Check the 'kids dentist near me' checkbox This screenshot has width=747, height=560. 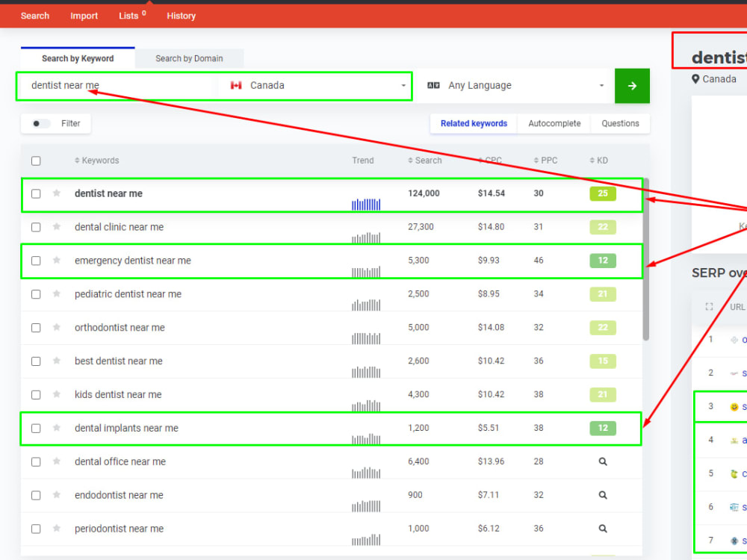coord(36,395)
